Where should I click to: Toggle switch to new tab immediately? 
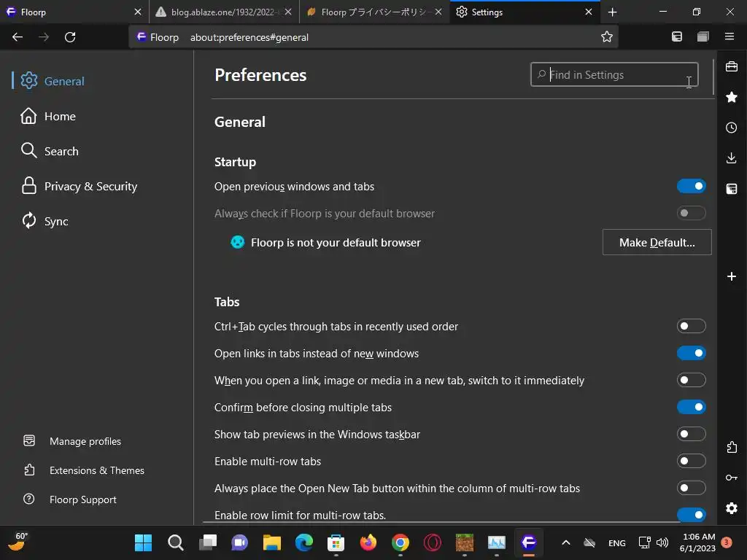(x=692, y=380)
